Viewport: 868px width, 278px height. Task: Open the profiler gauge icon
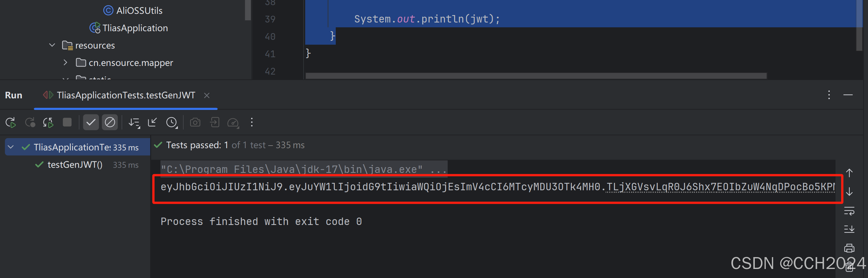(x=233, y=122)
